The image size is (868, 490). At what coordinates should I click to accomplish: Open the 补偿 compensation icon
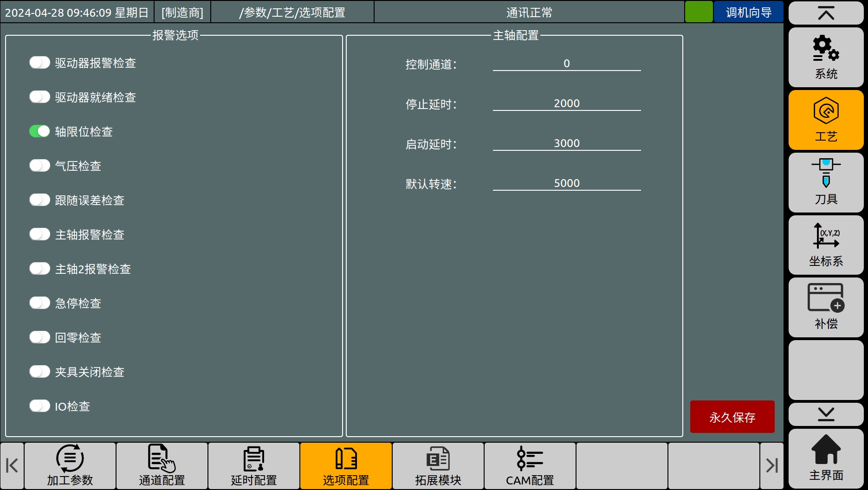pos(826,308)
